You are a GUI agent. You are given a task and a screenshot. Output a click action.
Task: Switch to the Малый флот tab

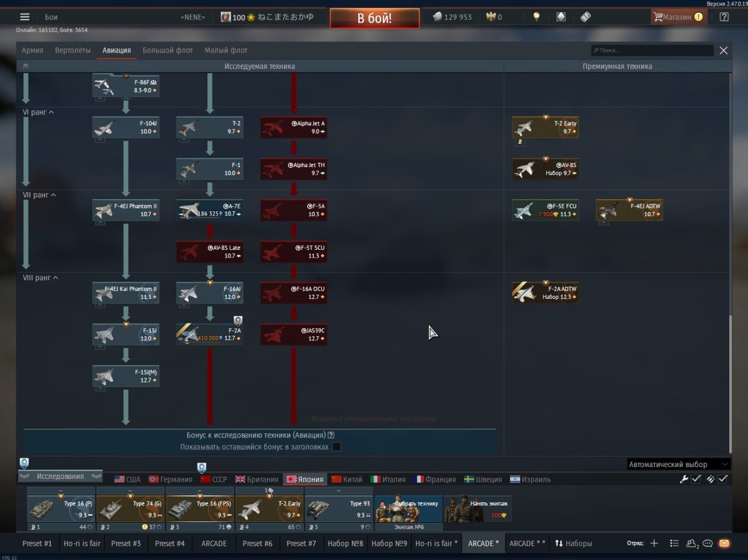tap(226, 50)
